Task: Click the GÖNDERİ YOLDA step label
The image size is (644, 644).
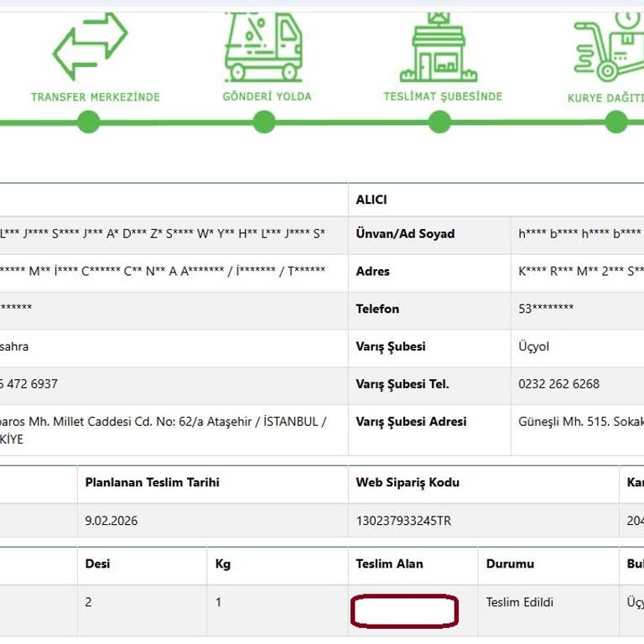Action: (267, 96)
